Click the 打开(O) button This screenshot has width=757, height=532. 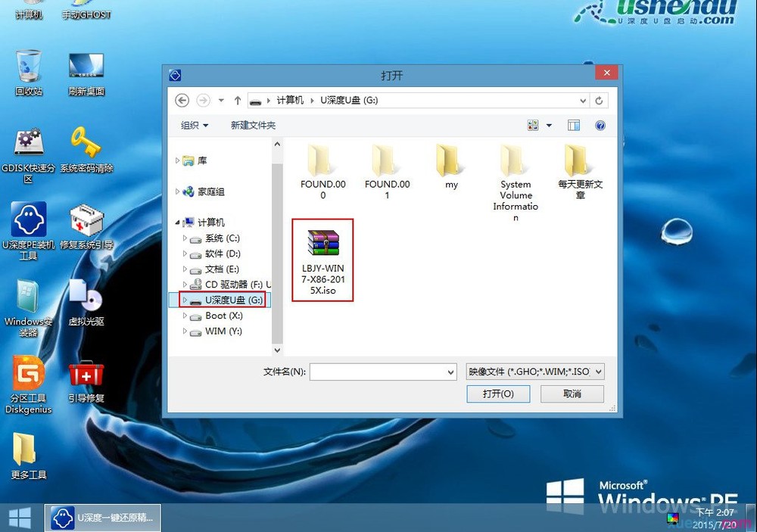coord(498,394)
